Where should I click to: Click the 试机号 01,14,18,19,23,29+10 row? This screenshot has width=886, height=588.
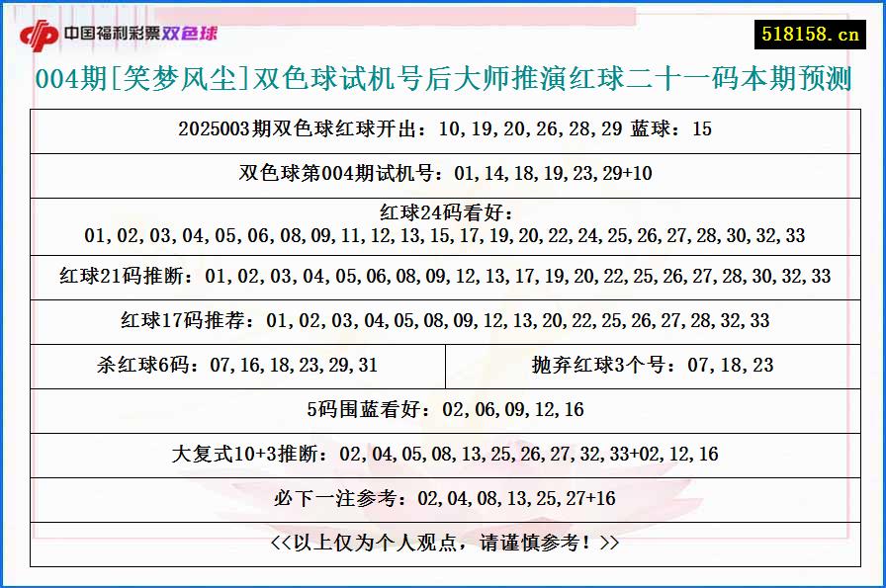point(443,172)
